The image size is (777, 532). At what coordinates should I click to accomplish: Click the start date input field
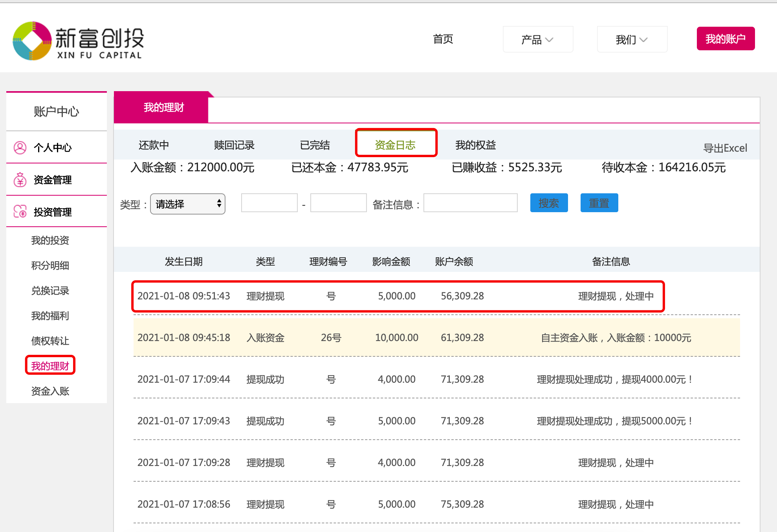pyautogui.click(x=269, y=203)
